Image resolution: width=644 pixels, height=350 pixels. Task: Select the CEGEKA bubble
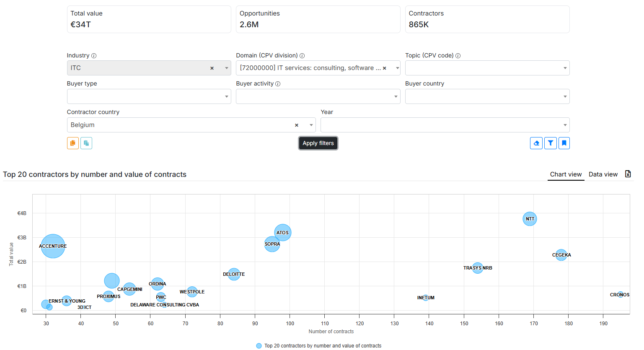pos(561,255)
